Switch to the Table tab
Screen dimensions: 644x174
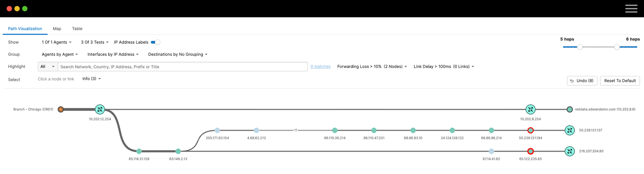[x=77, y=29]
